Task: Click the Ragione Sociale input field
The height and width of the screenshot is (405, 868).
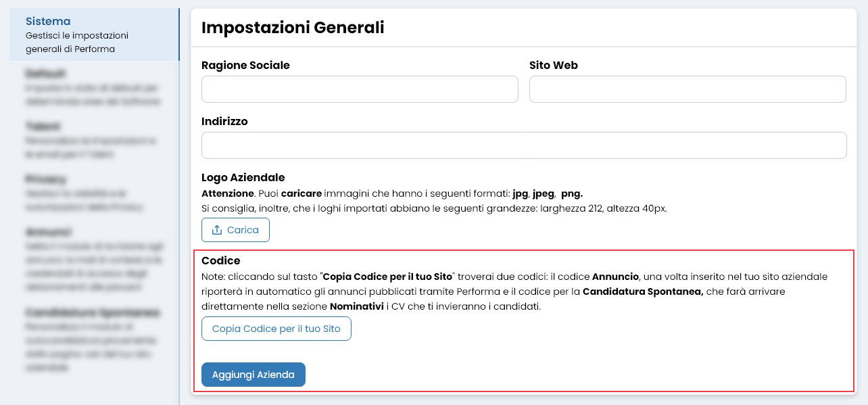Action: coord(360,89)
